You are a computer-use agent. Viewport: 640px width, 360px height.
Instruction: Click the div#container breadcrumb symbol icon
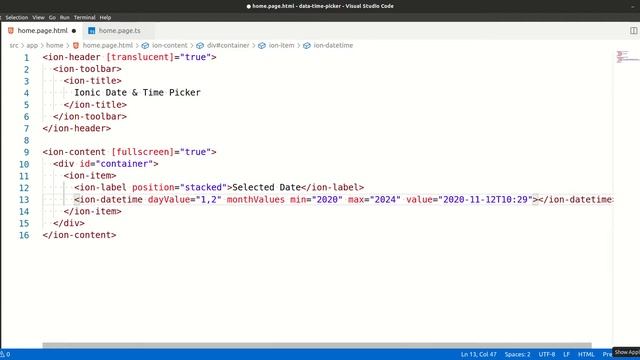200,46
